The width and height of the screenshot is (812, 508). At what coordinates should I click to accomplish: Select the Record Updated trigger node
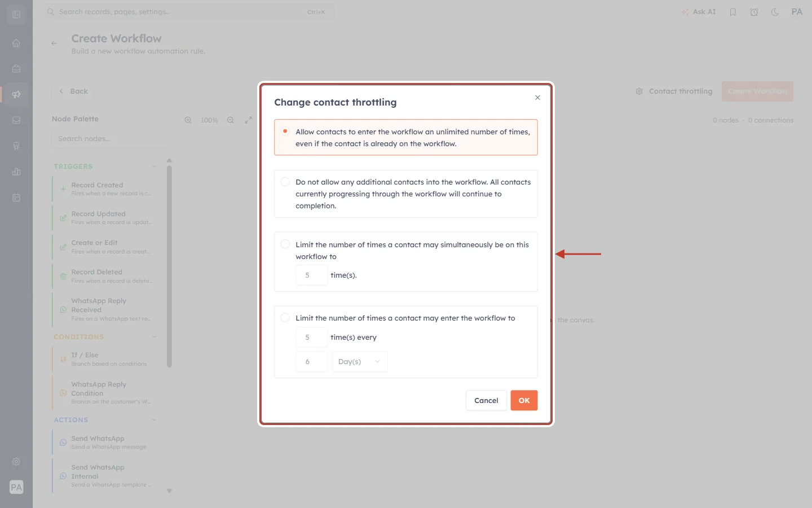(x=105, y=218)
